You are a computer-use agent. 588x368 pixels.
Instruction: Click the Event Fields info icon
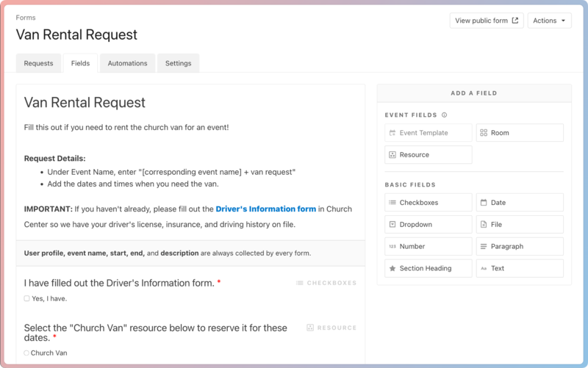445,115
